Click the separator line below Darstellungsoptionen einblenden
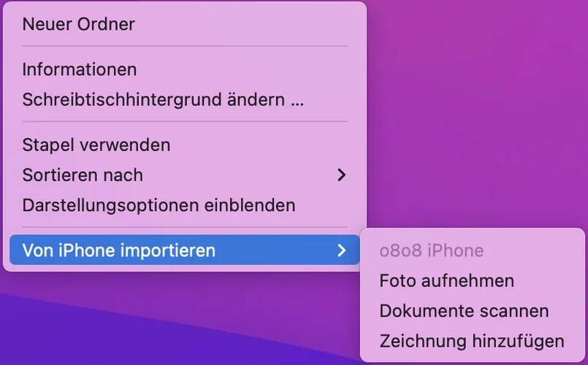This screenshot has height=365, width=588. [185, 227]
